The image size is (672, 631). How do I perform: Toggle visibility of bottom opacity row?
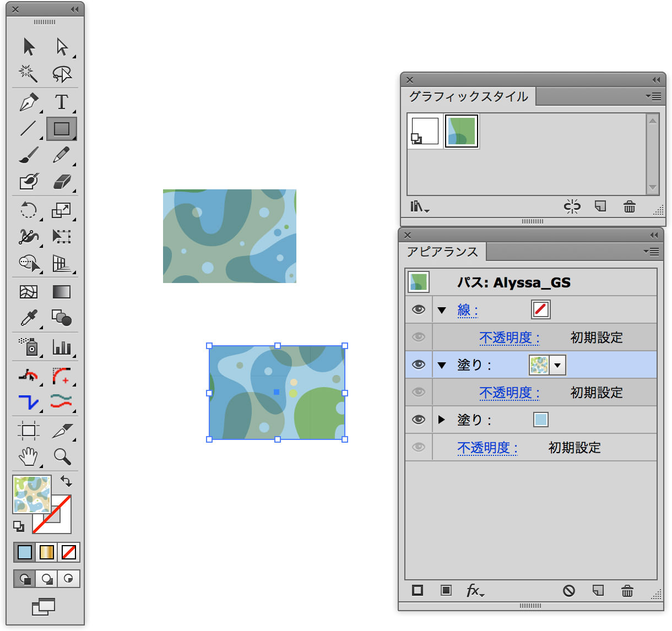(419, 447)
